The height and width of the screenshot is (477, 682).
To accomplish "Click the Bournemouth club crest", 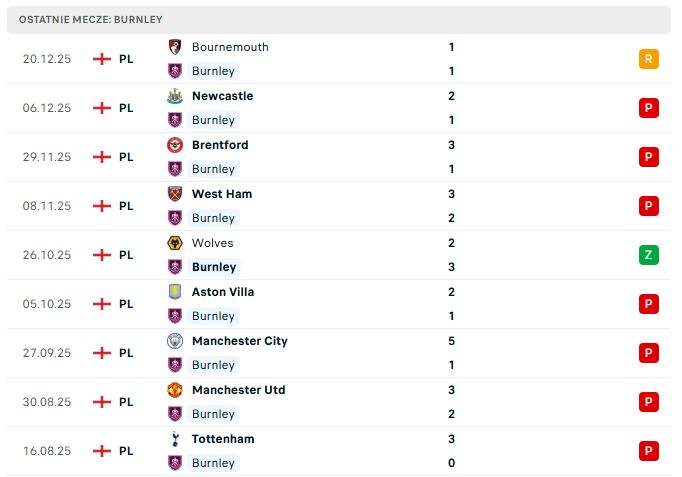I will click(175, 47).
